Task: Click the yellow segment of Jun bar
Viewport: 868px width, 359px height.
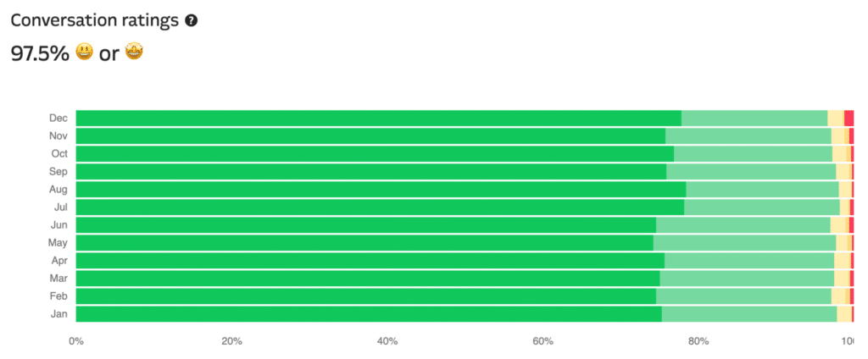Action: 838,225
